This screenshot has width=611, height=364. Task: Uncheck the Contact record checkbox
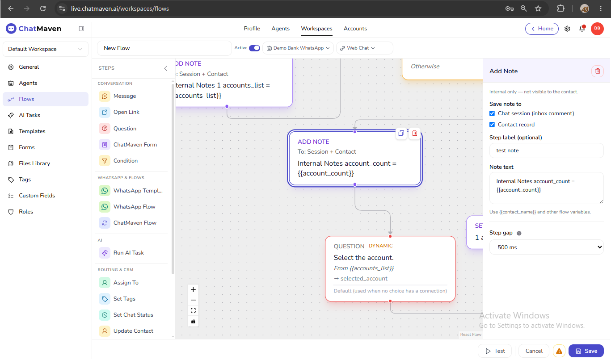(492, 125)
